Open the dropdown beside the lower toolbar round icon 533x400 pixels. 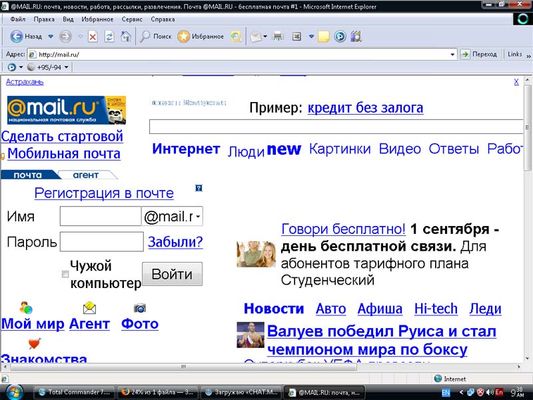[21, 67]
